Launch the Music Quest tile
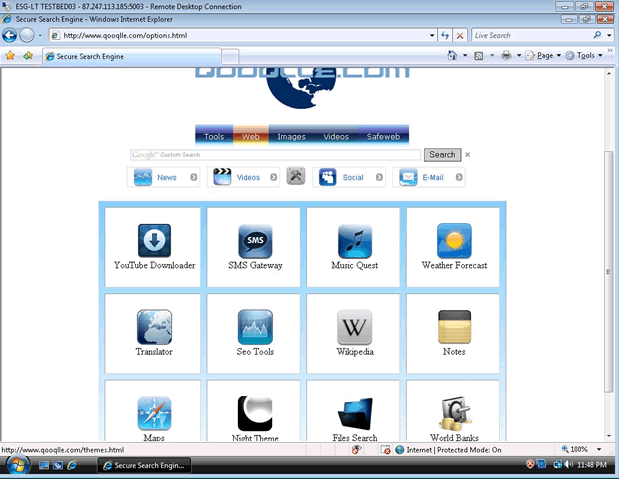Image resolution: width=619 pixels, height=479 pixels. click(x=354, y=241)
